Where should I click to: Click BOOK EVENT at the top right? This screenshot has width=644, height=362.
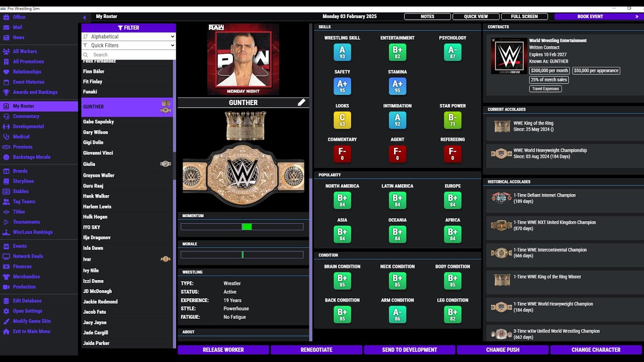coord(590,16)
